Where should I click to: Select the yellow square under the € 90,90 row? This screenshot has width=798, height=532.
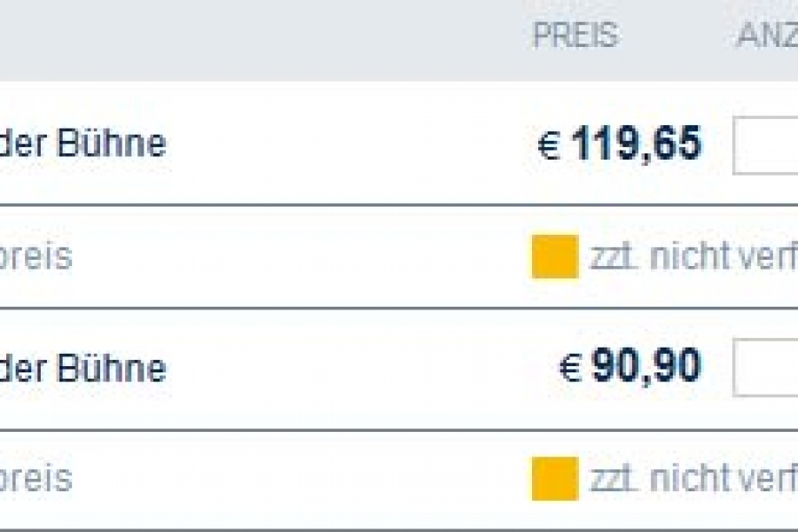pyautogui.click(x=555, y=479)
